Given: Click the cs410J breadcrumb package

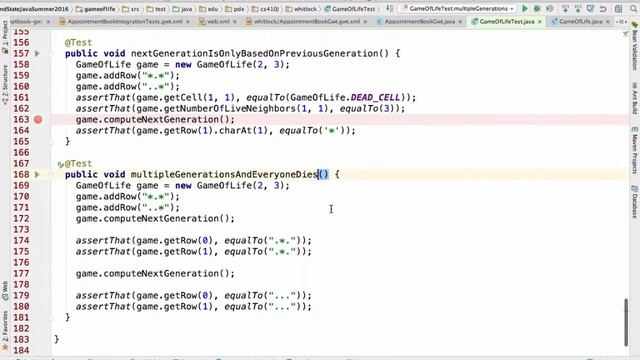Looking at the screenshot, I should (x=265, y=9).
